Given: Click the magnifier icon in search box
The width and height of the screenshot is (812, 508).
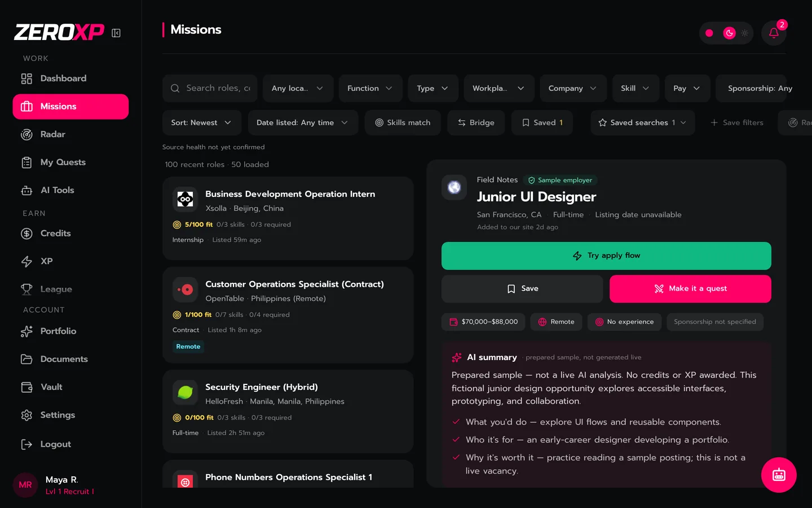Looking at the screenshot, I should 175,88.
